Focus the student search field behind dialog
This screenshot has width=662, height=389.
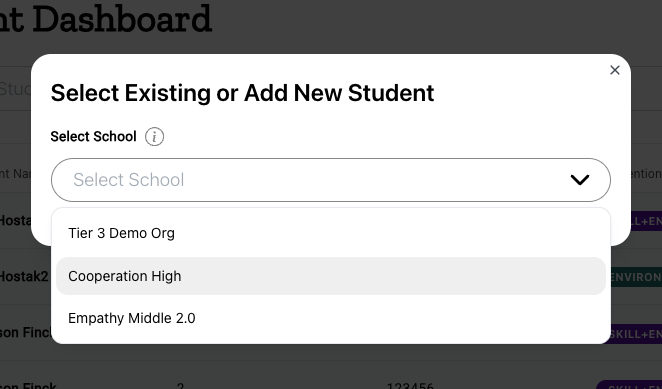coord(16,89)
